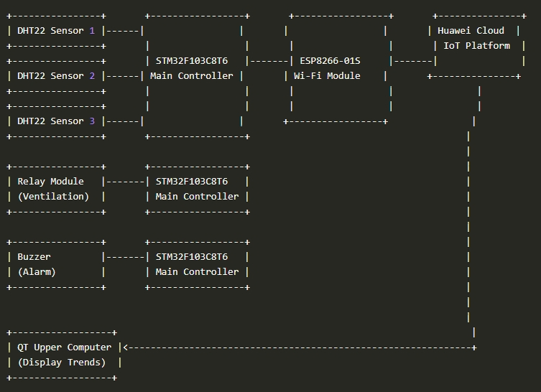This screenshot has height=392, width=541.
Task: Click STM32F103C8T6 text beside Relay Module
Action: point(192,182)
